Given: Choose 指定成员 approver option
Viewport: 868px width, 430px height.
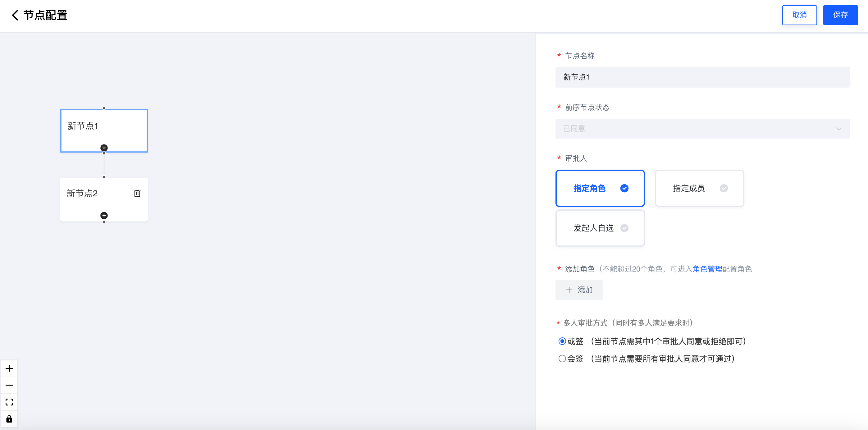Looking at the screenshot, I should tap(699, 188).
